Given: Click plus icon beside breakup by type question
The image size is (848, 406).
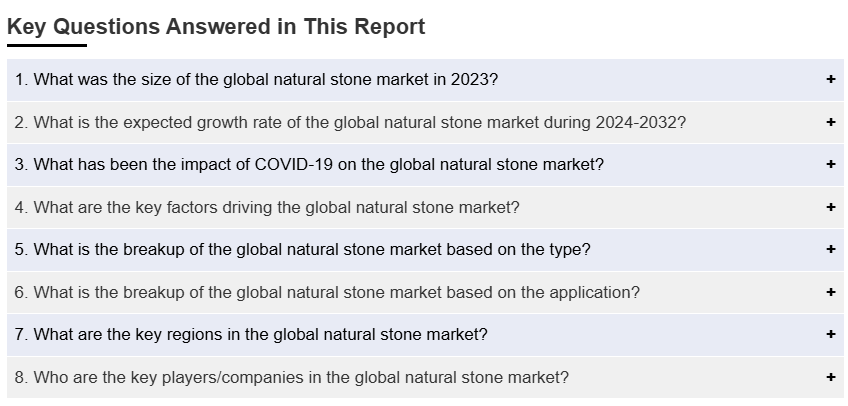Looking at the screenshot, I should [x=831, y=250].
